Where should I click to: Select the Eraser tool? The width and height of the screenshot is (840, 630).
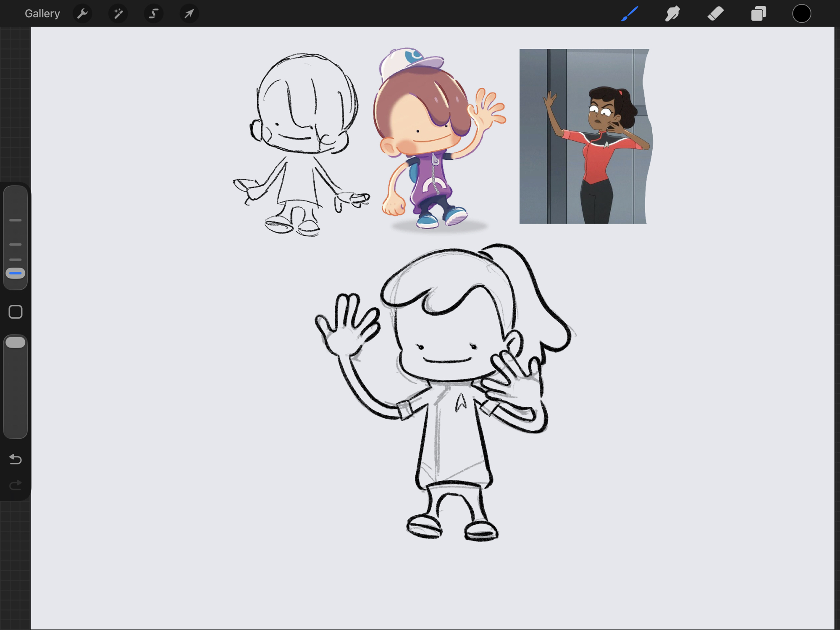point(715,13)
